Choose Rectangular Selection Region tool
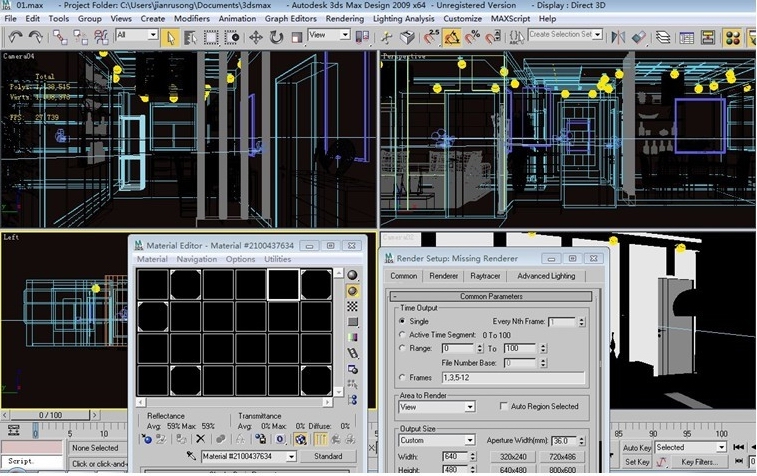 pyautogui.click(x=211, y=37)
